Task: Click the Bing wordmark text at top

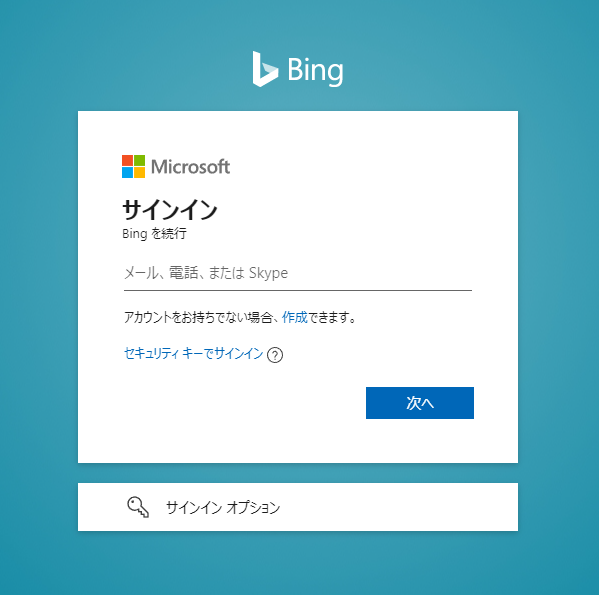Action: pyautogui.click(x=315, y=71)
